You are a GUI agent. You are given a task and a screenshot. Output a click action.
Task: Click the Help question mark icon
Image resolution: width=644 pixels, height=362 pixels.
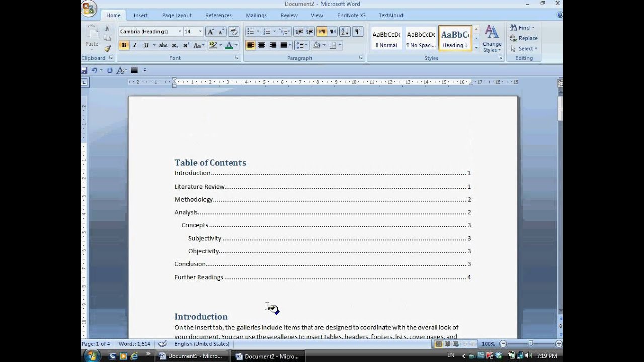pos(560,15)
